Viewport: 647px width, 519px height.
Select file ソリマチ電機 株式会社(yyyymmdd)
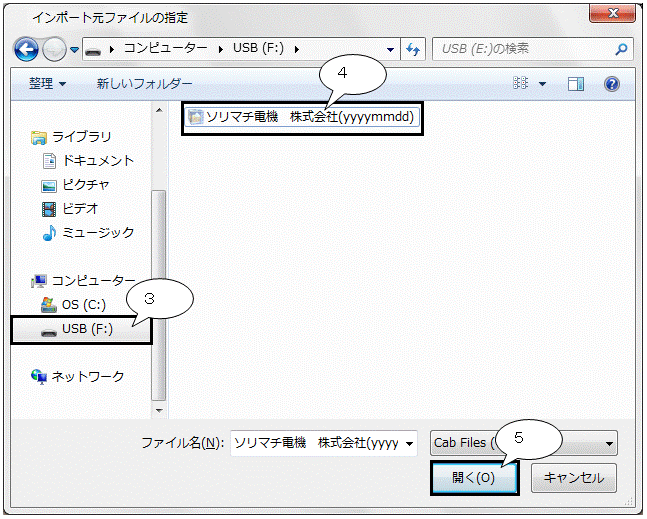click(x=302, y=117)
